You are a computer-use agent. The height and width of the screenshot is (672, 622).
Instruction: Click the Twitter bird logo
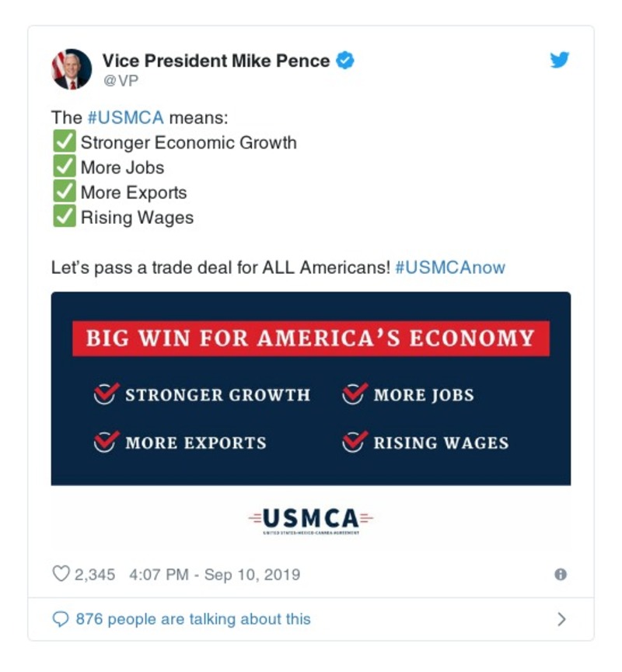pyautogui.click(x=560, y=60)
